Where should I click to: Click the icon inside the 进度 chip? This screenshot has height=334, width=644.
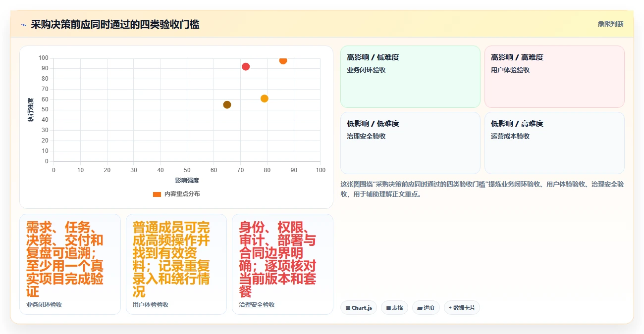(420, 308)
